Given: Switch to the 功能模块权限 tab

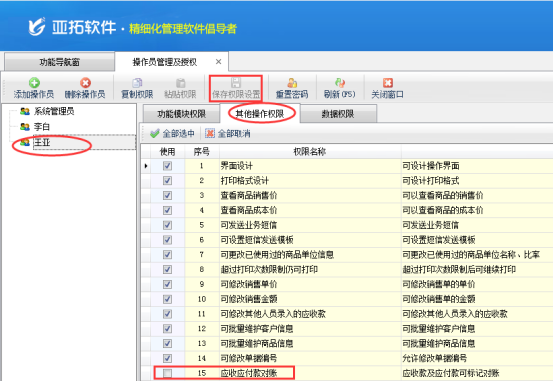Looking at the screenshot, I should 181,114.
